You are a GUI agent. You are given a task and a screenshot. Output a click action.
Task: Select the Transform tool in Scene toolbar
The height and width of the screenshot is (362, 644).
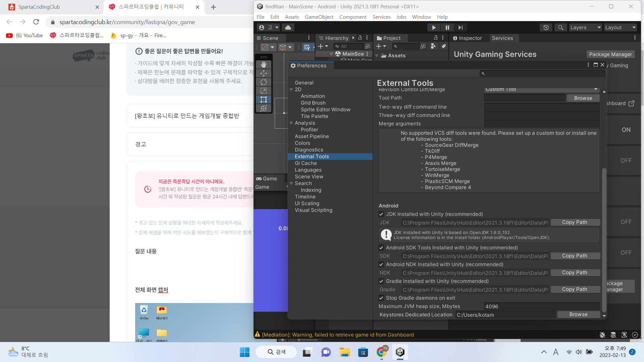tap(264, 108)
